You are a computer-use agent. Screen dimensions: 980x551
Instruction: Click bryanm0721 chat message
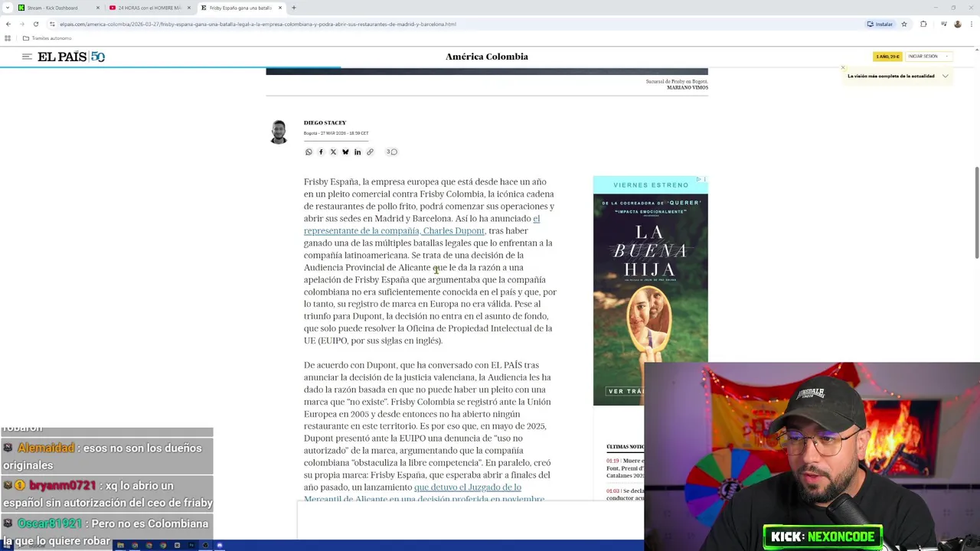click(106, 494)
